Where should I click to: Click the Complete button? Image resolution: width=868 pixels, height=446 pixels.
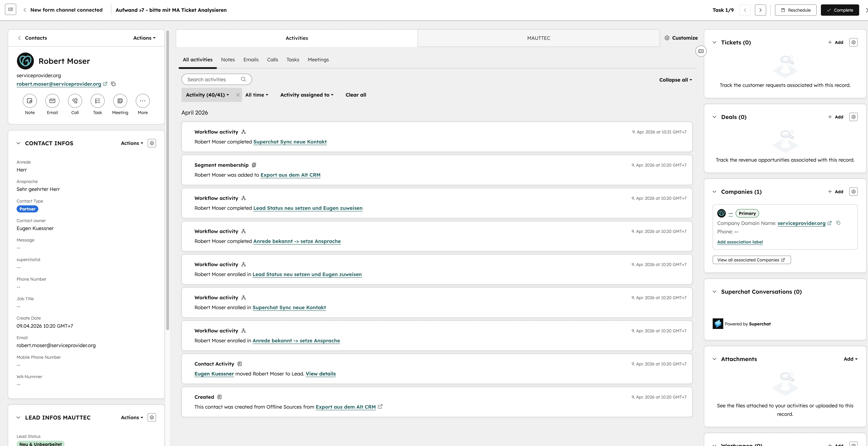coord(840,10)
